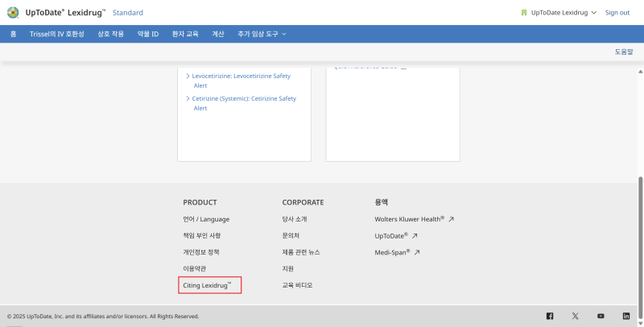Open YouTube icon in footer
Viewport: 644px width, 327px height.
coord(601,316)
